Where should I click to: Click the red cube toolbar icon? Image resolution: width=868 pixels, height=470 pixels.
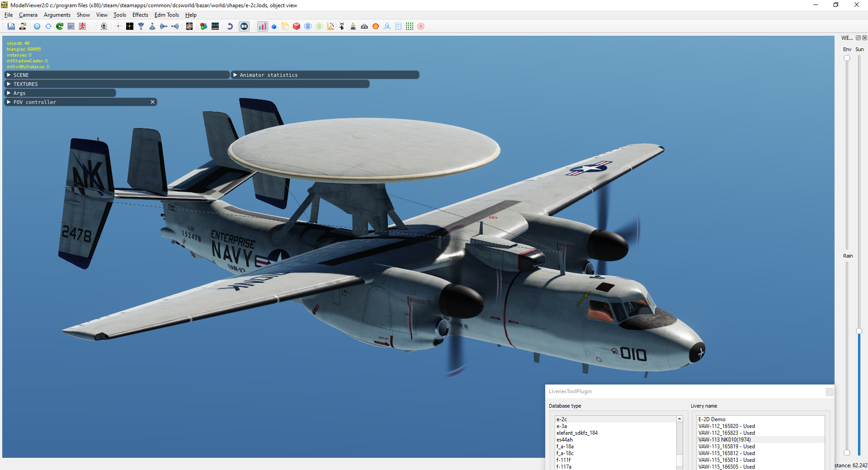(x=297, y=26)
